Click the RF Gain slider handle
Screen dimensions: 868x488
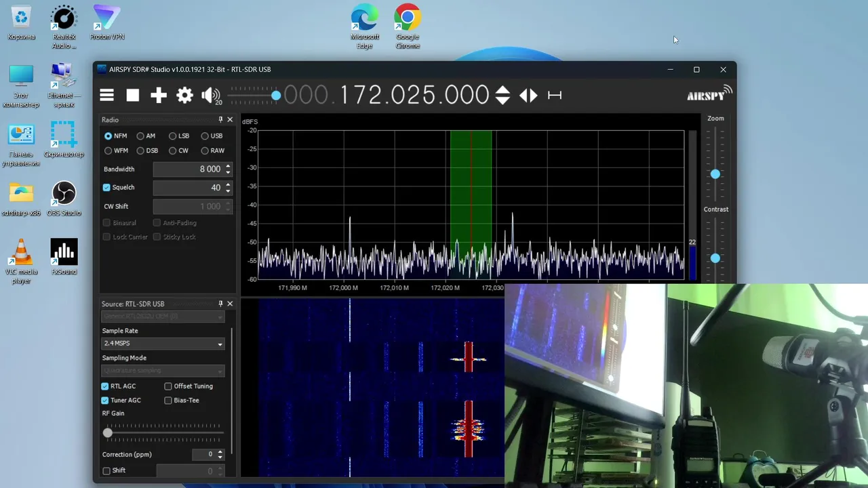(x=108, y=432)
